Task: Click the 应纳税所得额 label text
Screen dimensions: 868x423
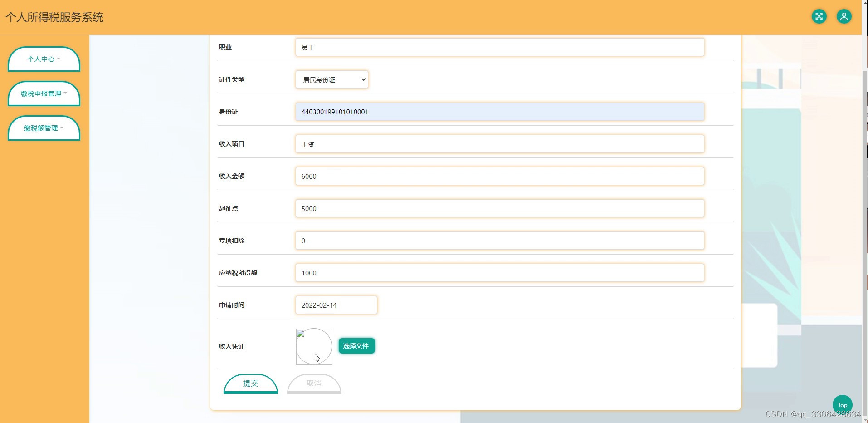Action: (x=238, y=273)
